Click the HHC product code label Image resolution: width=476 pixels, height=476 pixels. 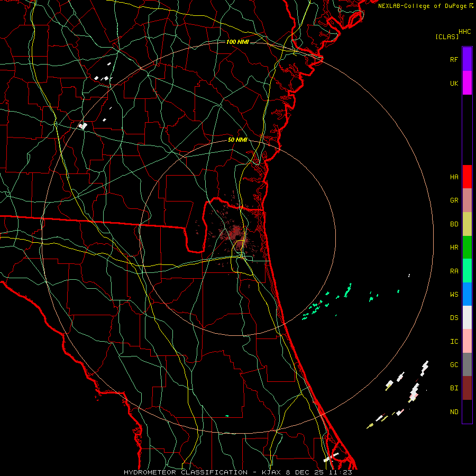pos(464,32)
